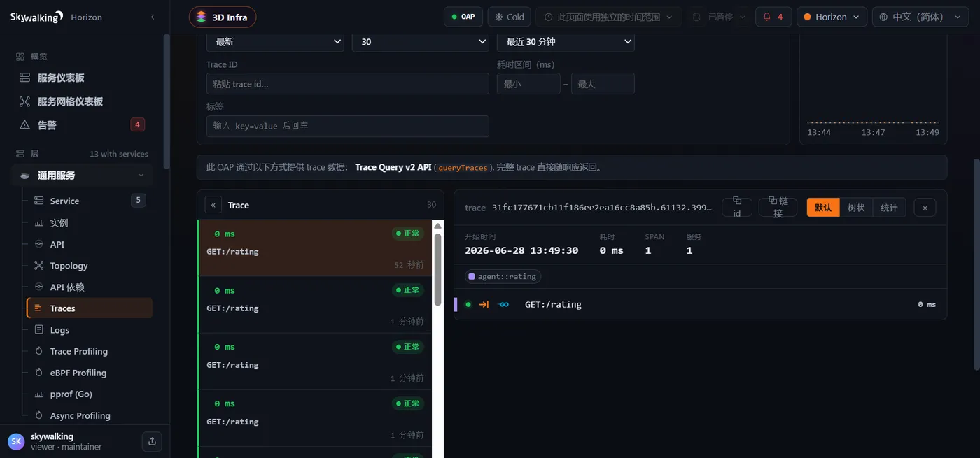Click the alarm count badge 4 in sidebar
Image resolution: width=980 pixels, height=458 pixels.
coord(138,125)
